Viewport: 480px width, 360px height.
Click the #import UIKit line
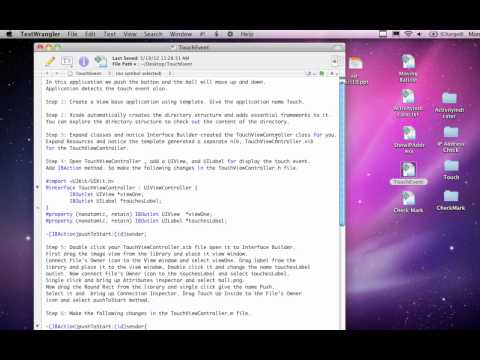click(x=80, y=181)
